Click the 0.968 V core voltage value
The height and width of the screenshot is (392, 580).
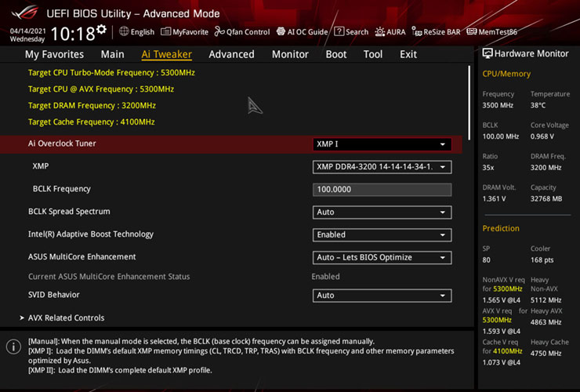(542, 136)
